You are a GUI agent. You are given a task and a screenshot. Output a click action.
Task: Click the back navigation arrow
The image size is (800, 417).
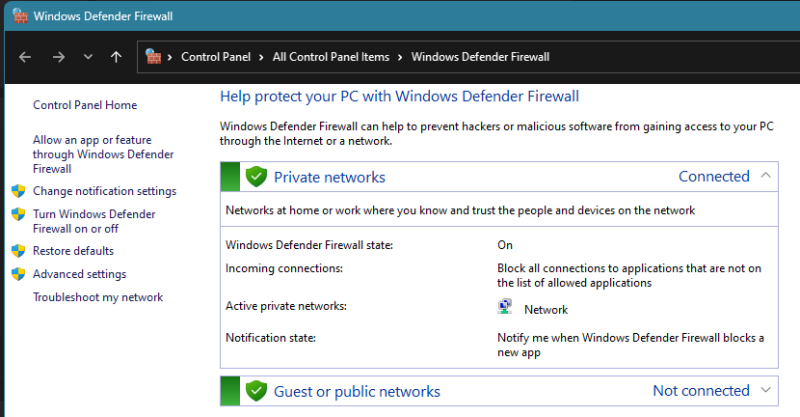coord(25,57)
